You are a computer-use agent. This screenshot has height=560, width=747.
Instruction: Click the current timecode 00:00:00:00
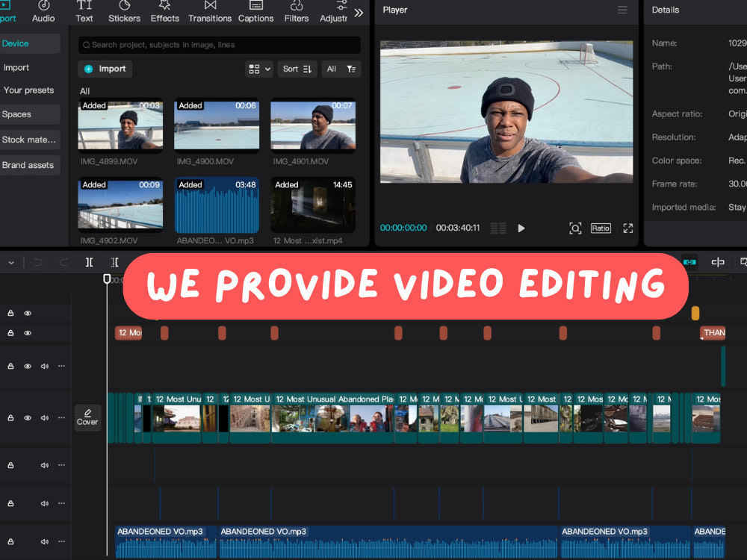[403, 228]
